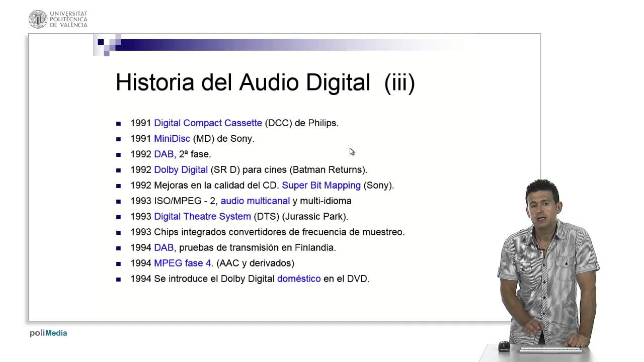Open the MPEG fase 4 link
This screenshot has width=644, height=362.
click(x=183, y=263)
